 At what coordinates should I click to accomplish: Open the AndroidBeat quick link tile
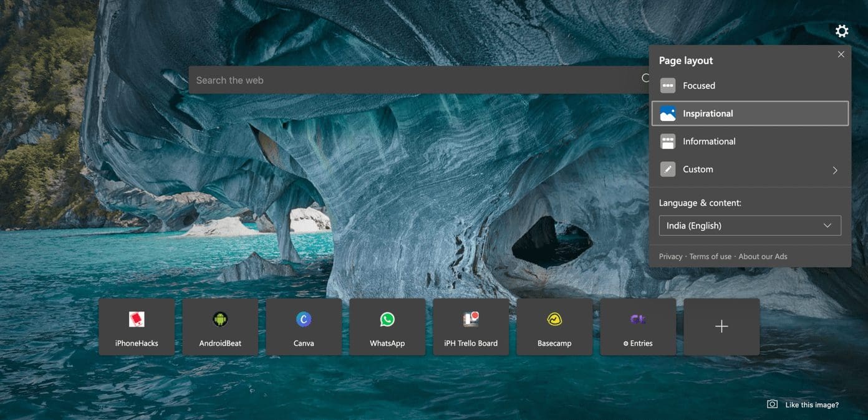pos(220,327)
